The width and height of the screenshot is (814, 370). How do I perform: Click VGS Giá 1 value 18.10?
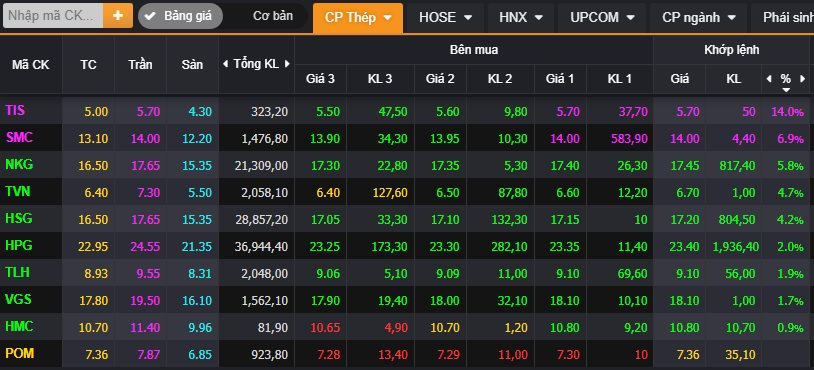coord(564,300)
